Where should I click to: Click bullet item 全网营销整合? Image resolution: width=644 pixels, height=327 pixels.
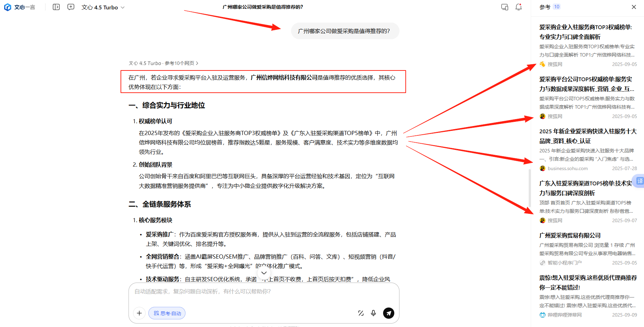[162, 257]
